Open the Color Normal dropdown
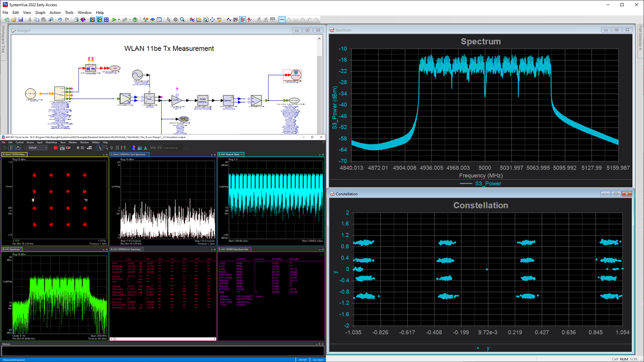 172,148
